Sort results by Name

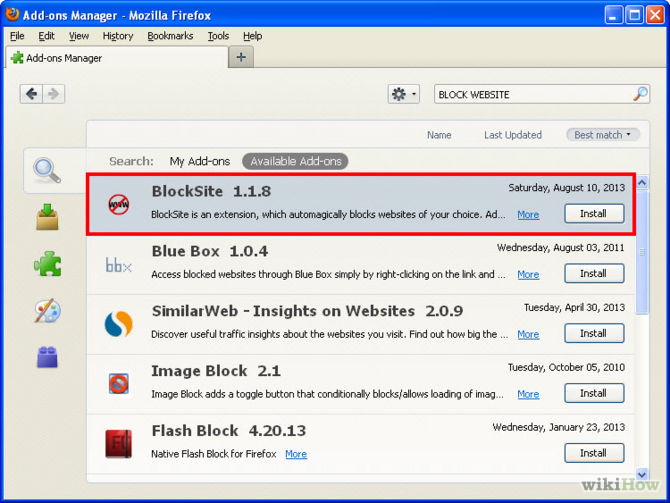(439, 135)
